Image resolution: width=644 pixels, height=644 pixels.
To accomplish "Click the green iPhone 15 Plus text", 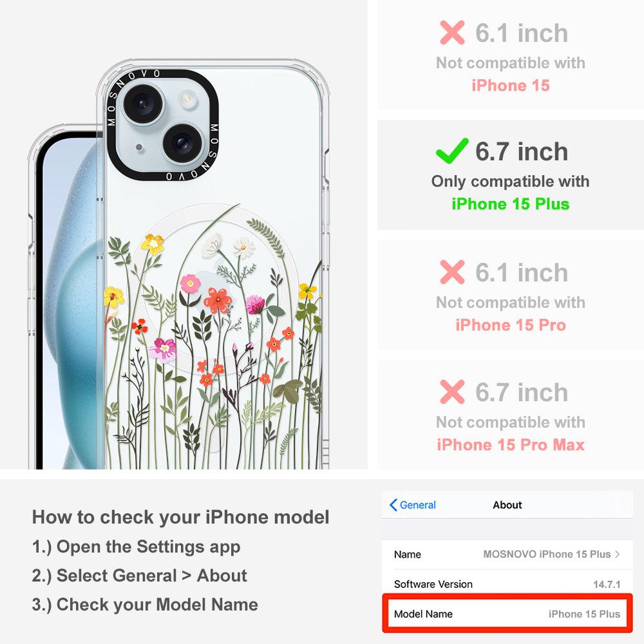I will (511, 204).
